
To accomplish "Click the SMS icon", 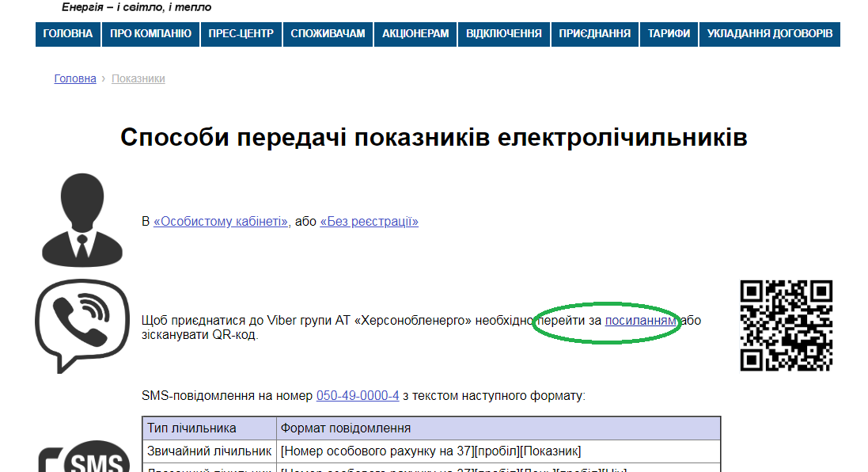I will coord(84,456).
